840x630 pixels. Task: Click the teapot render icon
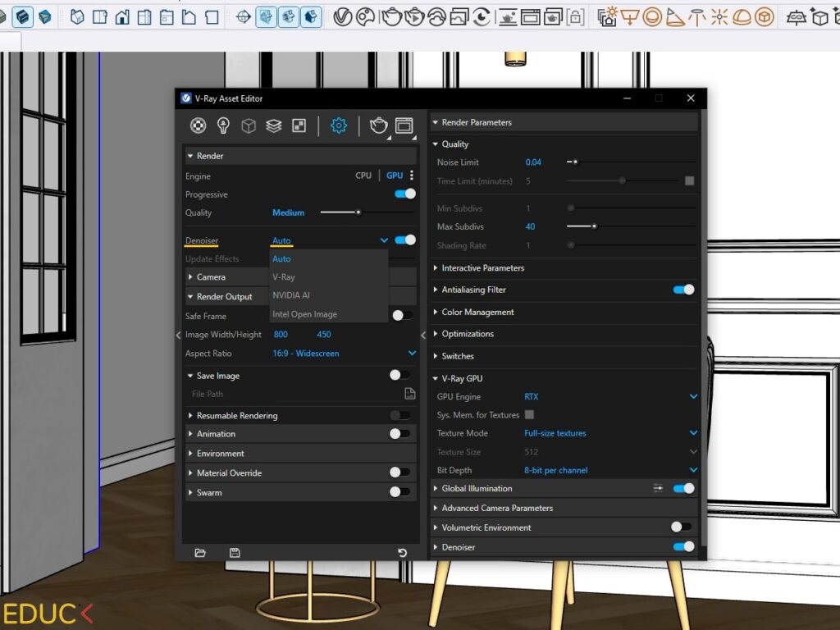(x=378, y=126)
